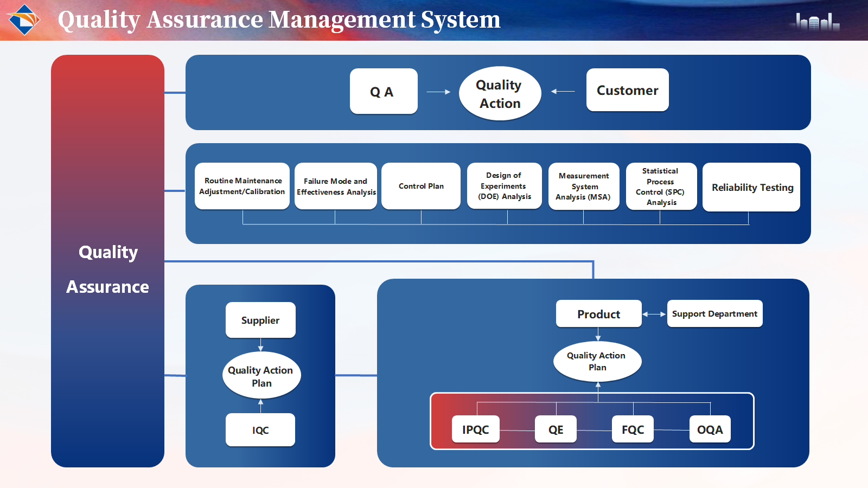Click the diamond company logo icon
Image resolution: width=868 pixels, height=488 pixels.
pyautogui.click(x=24, y=20)
